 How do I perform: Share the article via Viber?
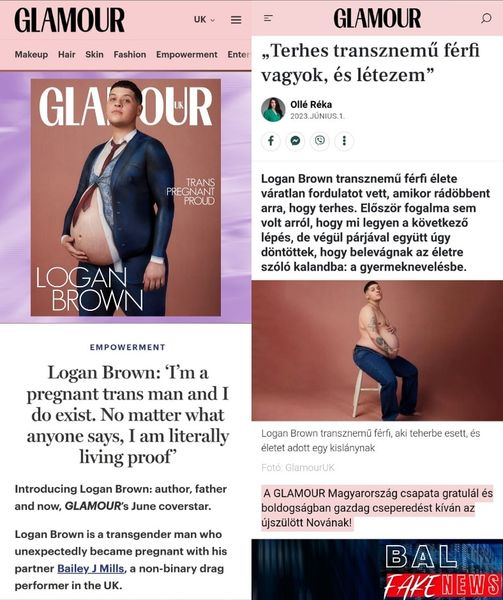pos(320,141)
